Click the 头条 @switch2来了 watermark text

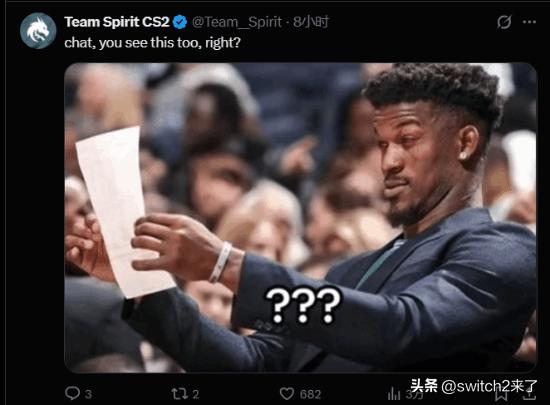(x=474, y=386)
